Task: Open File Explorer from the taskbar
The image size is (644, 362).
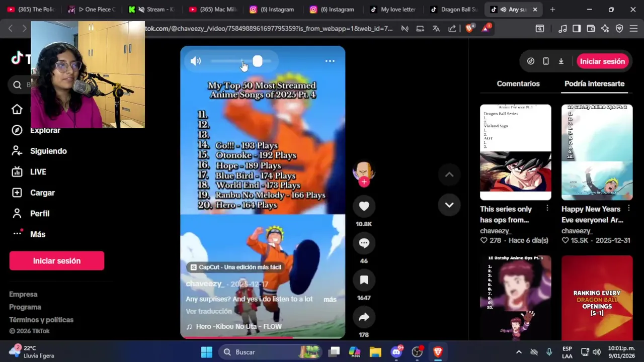Action: click(375, 352)
